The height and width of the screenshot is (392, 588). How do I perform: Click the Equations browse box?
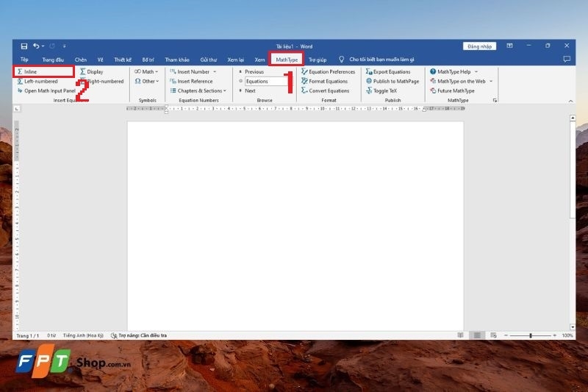pos(265,81)
